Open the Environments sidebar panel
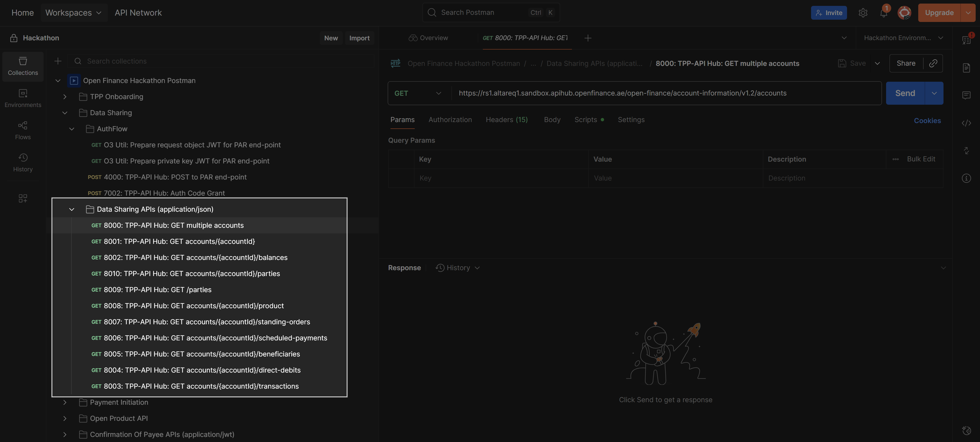The image size is (980, 442). (x=23, y=98)
